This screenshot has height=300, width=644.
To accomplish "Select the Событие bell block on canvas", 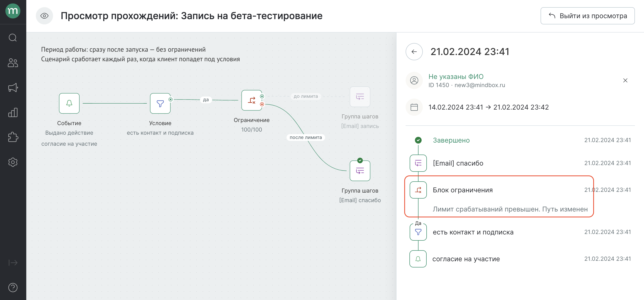I will coord(69,103).
